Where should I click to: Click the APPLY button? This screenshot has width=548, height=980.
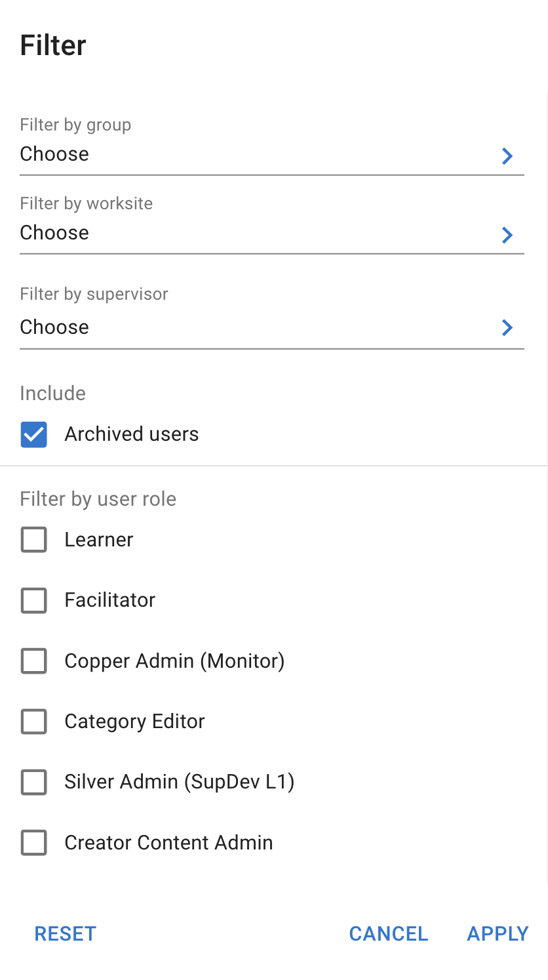tap(498, 933)
